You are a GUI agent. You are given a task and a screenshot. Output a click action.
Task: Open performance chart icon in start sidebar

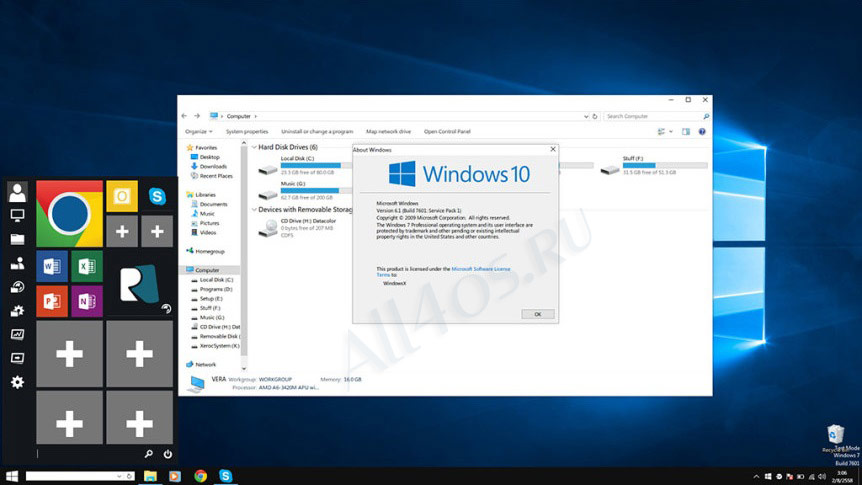pos(17,334)
